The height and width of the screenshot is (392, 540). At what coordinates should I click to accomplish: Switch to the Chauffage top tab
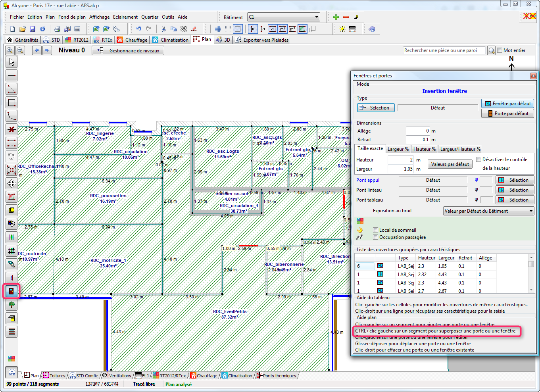(x=132, y=40)
